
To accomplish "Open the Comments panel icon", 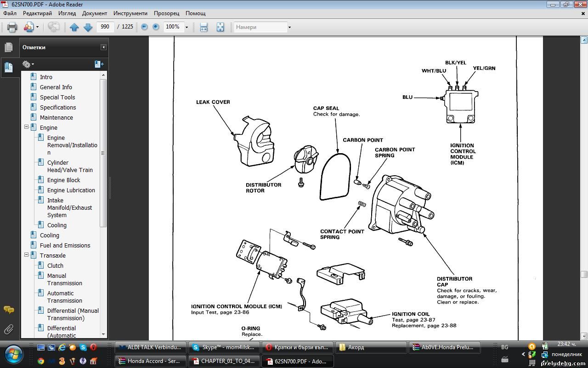I will point(8,310).
